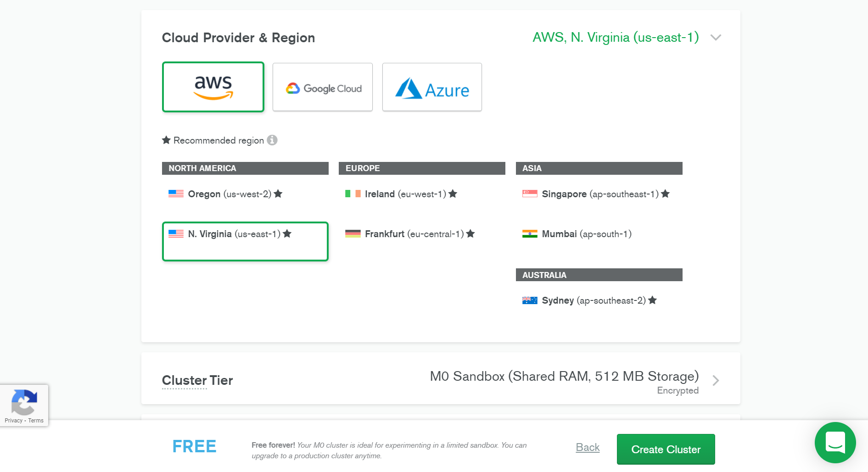This screenshot has height=472, width=868.
Task: Click the Cluster Tier heading
Action: pos(197,380)
